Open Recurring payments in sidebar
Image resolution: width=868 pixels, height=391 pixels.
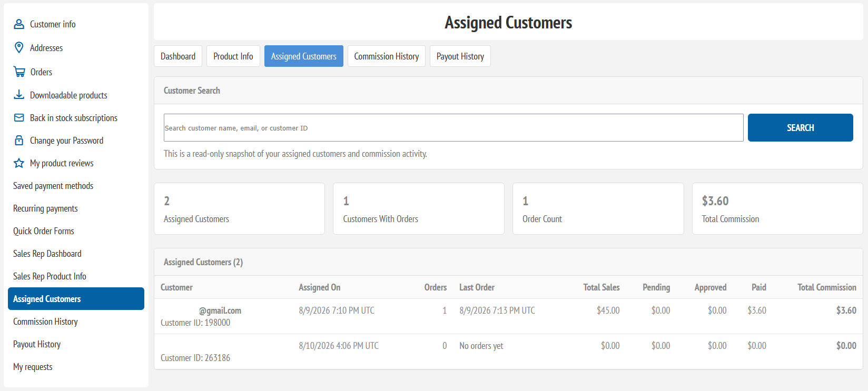click(45, 208)
